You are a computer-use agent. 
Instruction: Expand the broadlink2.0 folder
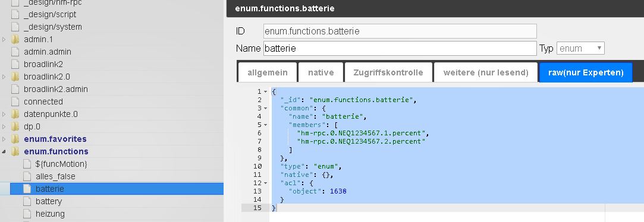(4, 77)
